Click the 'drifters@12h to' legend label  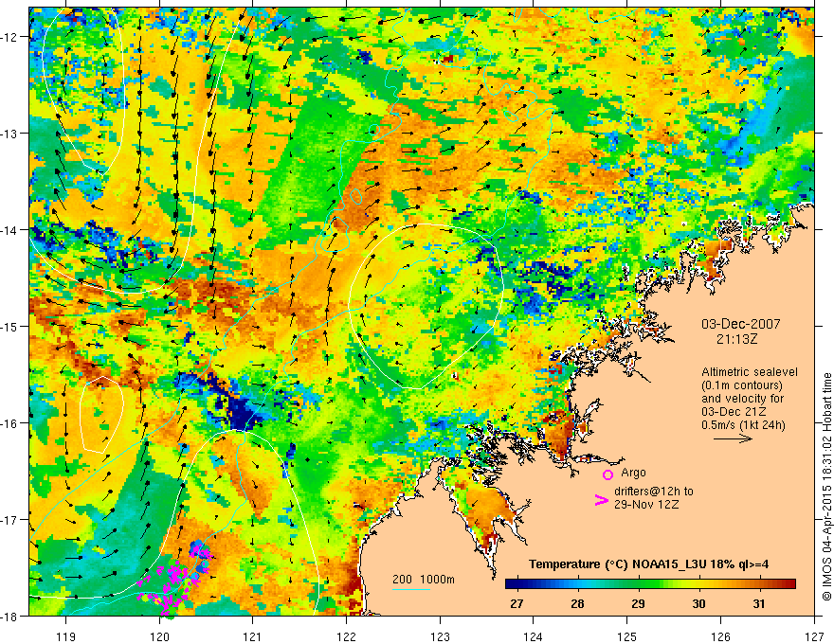coord(654,492)
